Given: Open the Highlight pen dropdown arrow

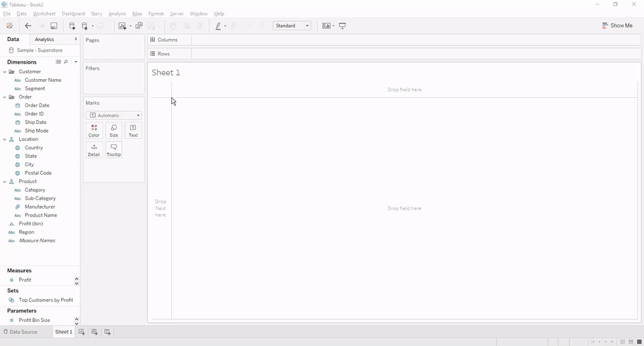Looking at the screenshot, I should pyautogui.click(x=225, y=26).
